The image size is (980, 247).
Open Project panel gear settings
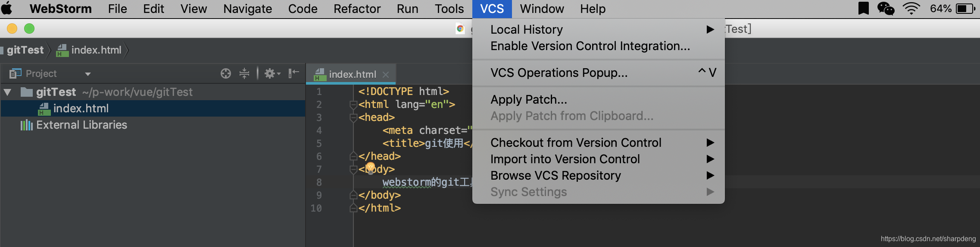point(272,73)
